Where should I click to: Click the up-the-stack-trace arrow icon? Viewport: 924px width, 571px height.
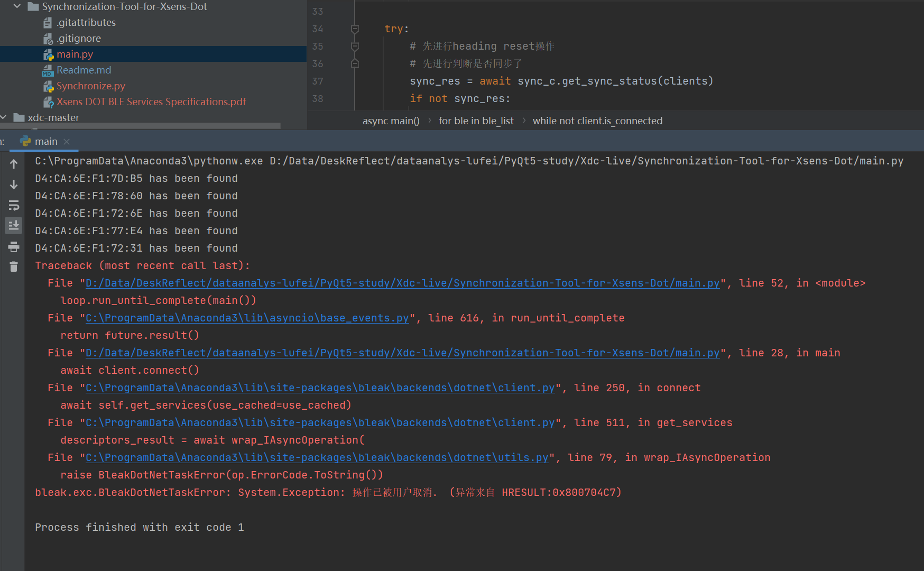[x=14, y=163]
